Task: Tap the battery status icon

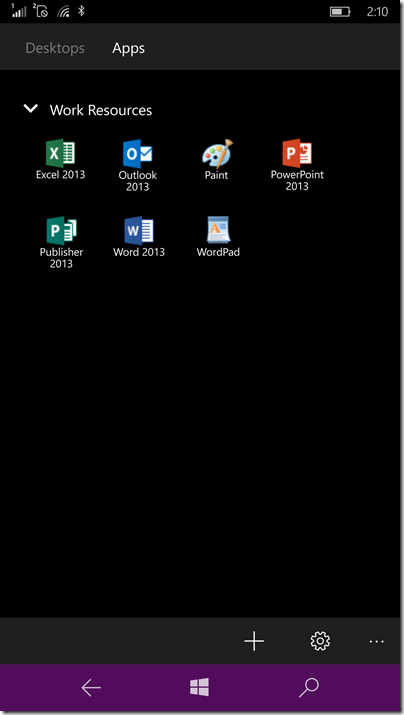Action: (340, 12)
